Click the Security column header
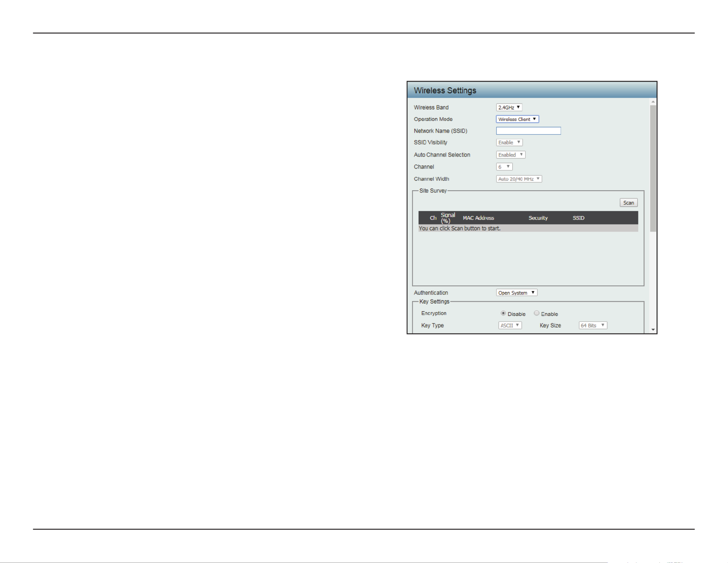 (538, 218)
